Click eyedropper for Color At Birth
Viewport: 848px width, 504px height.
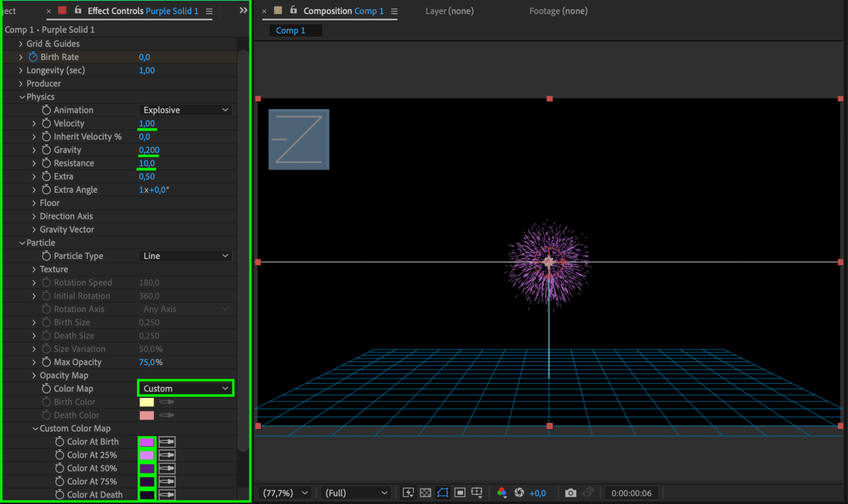pyautogui.click(x=167, y=442)
